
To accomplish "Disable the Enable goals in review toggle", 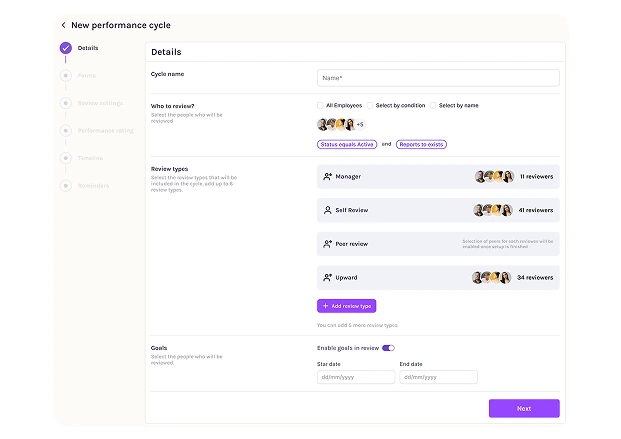I will [x=388, y=348].
